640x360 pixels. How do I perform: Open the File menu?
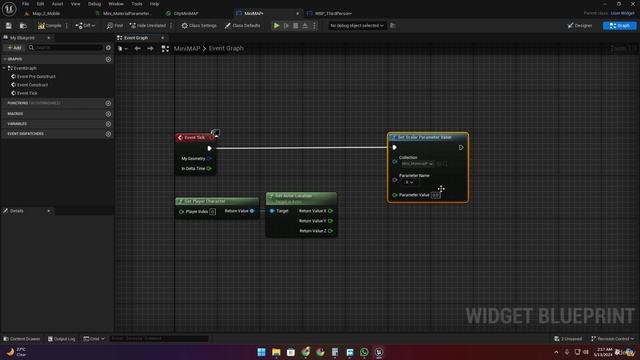tap(25, 4)
